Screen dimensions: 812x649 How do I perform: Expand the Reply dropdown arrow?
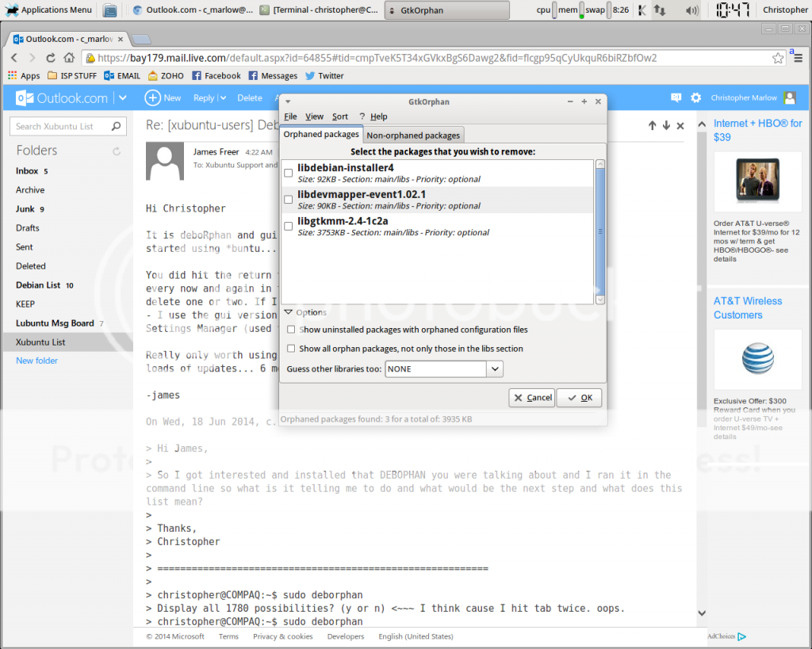[x=223, y=98]
